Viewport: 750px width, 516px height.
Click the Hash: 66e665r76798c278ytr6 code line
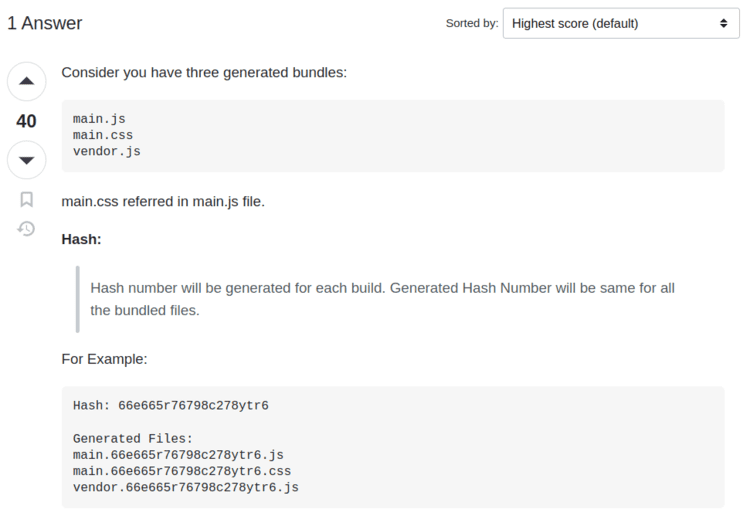tap(171, 406)
